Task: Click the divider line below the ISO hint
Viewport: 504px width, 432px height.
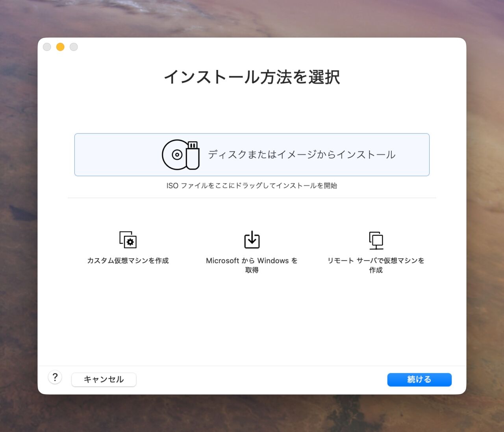Action: point(252,198)
